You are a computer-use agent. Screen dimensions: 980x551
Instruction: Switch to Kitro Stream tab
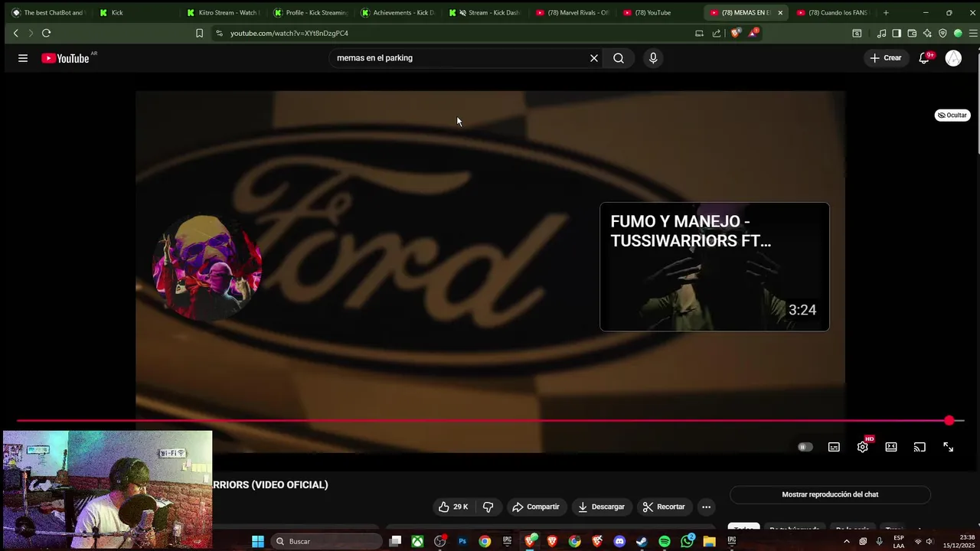click(x=224, y=12)
